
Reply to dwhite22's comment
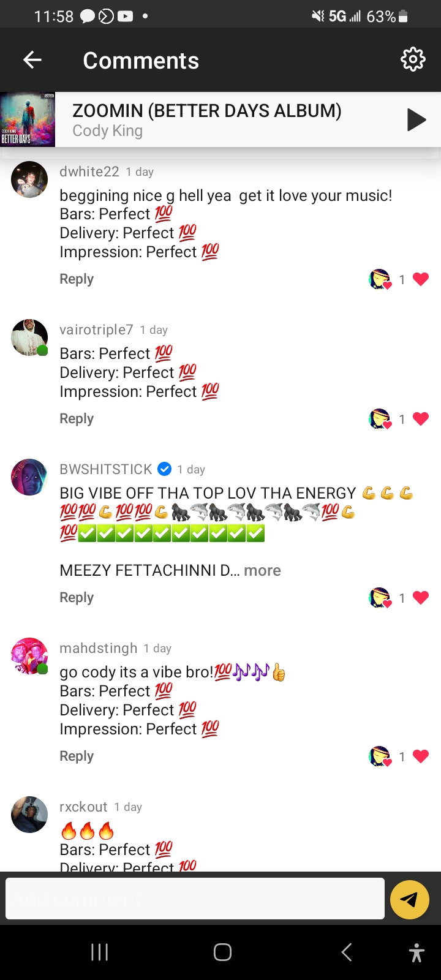77,279
